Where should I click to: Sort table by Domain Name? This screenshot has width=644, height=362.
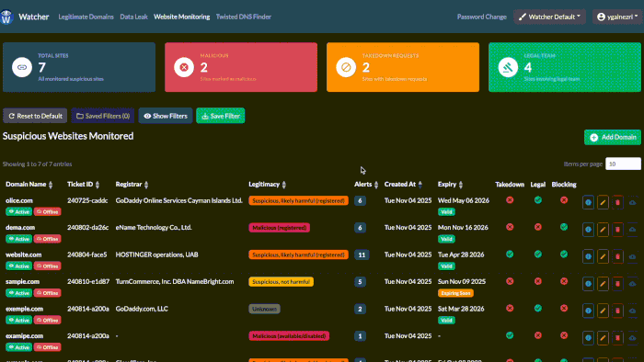pyautogui.click(x=29, y=185)
